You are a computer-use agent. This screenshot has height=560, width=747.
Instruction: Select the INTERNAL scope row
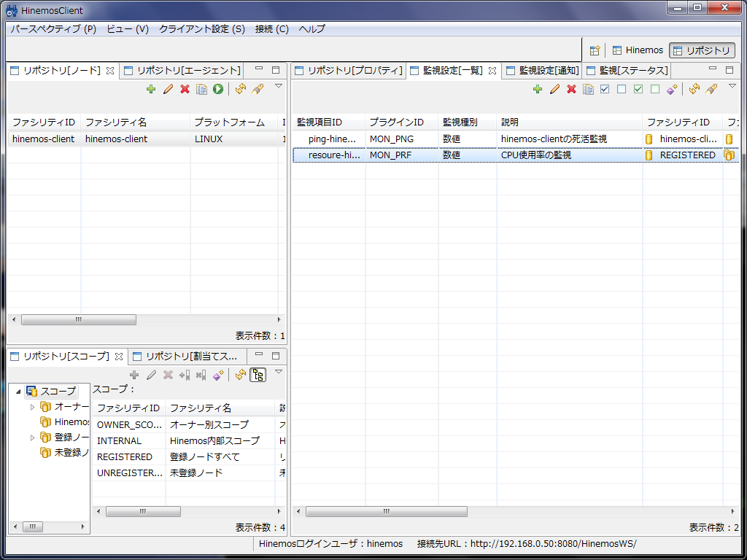[190, 441]
